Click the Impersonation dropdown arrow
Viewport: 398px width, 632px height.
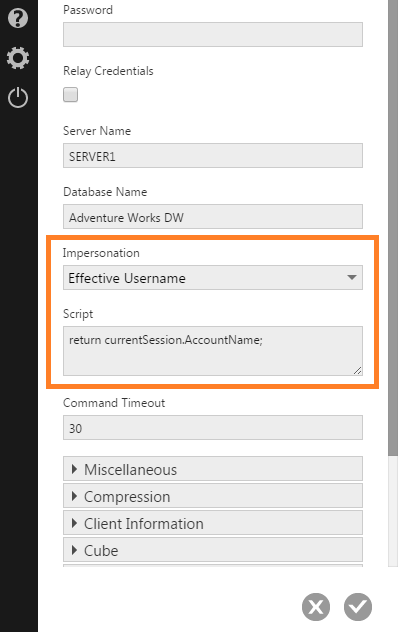point(352,277)
